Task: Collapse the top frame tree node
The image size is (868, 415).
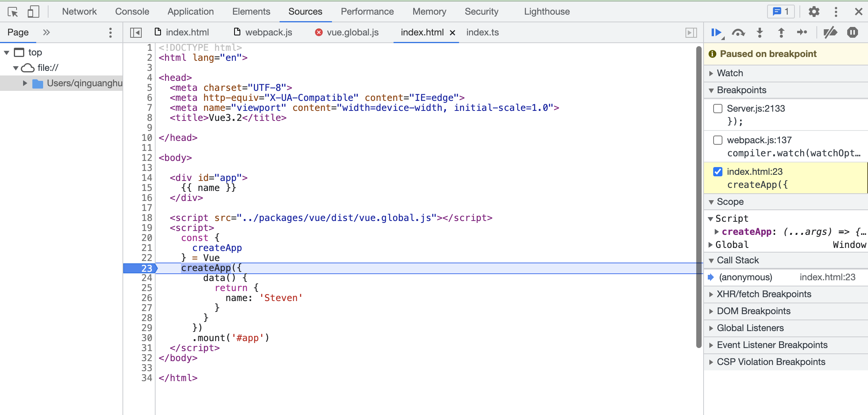Action: click(x=7, y=52)
